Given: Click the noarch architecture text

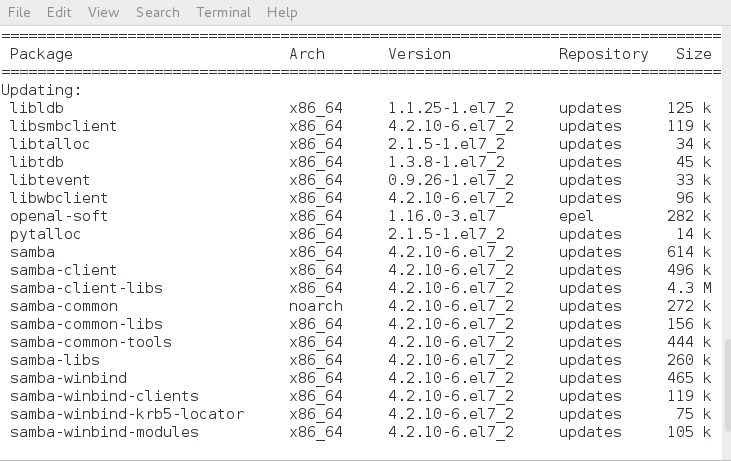Looking at the screenshot, I should click(x=316, y=306).
